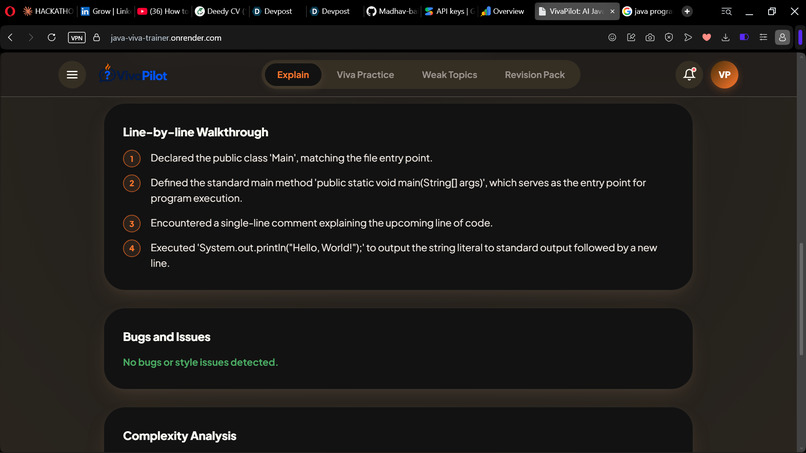The height and width of the screenshot is (453, 806).
Task: Switch to the API keys tab
Action: click(x=449, y=11)
